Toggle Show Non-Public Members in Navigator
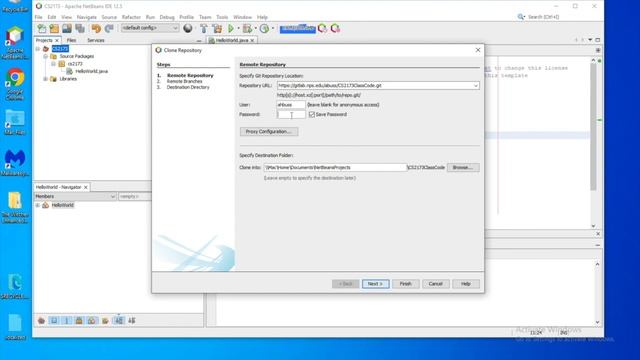The image size is (640, 360). pos(79,320)
